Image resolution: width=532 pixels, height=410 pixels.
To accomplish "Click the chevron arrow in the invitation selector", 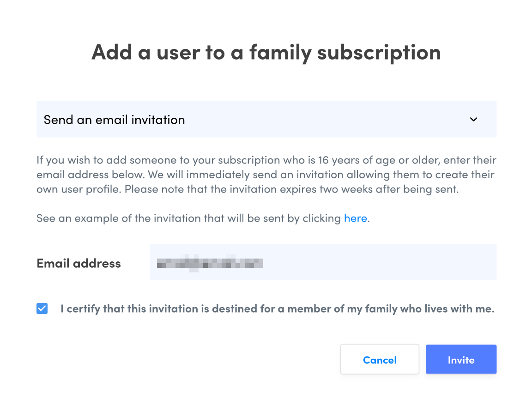I will (473, 120).
